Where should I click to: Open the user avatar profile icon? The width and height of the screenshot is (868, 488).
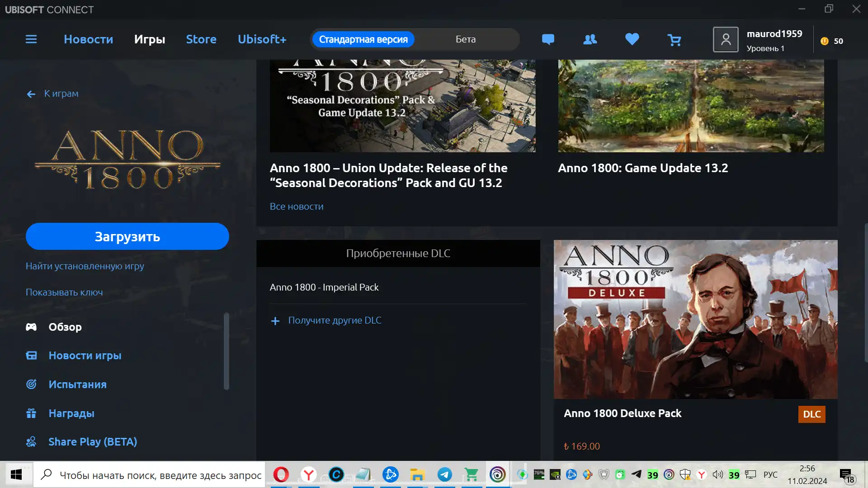tap(726, 40)
